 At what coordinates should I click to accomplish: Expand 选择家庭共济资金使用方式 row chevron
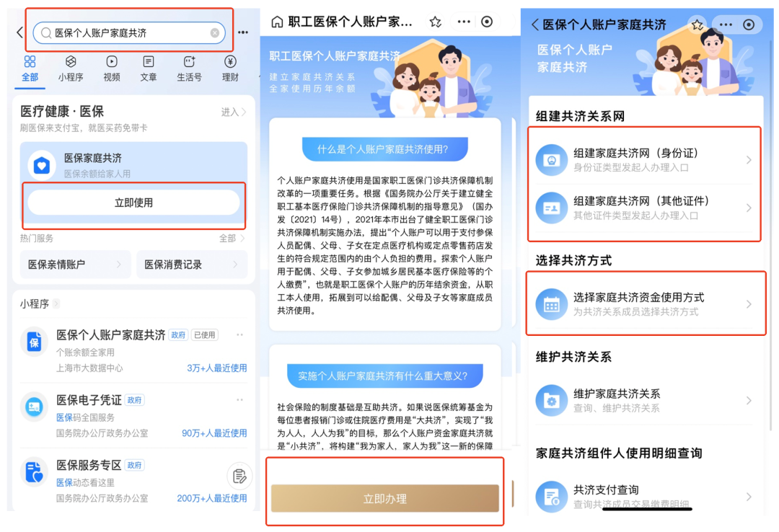coord(749,304)
